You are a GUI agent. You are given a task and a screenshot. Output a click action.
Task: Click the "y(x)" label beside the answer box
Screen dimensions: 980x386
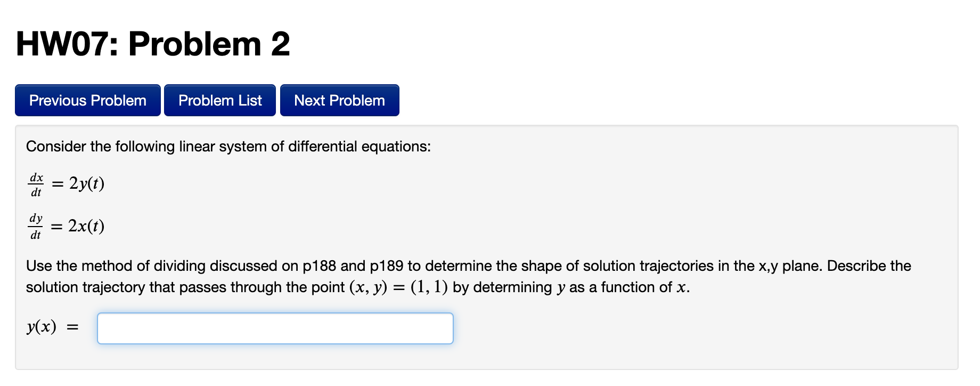coord(42,327)
